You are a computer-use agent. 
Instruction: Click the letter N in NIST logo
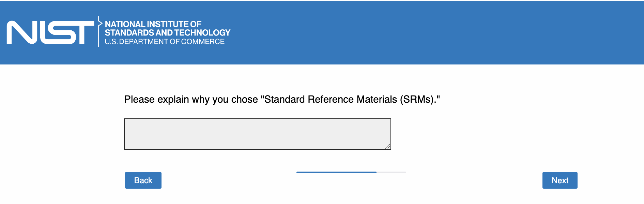pyautogui.click(x=21, y=32)
